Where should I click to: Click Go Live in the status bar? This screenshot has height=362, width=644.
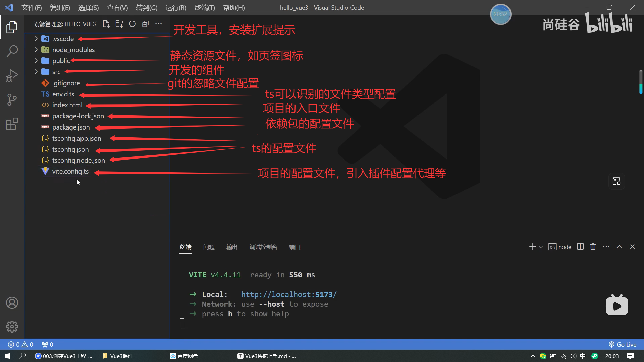pos(623,344)
